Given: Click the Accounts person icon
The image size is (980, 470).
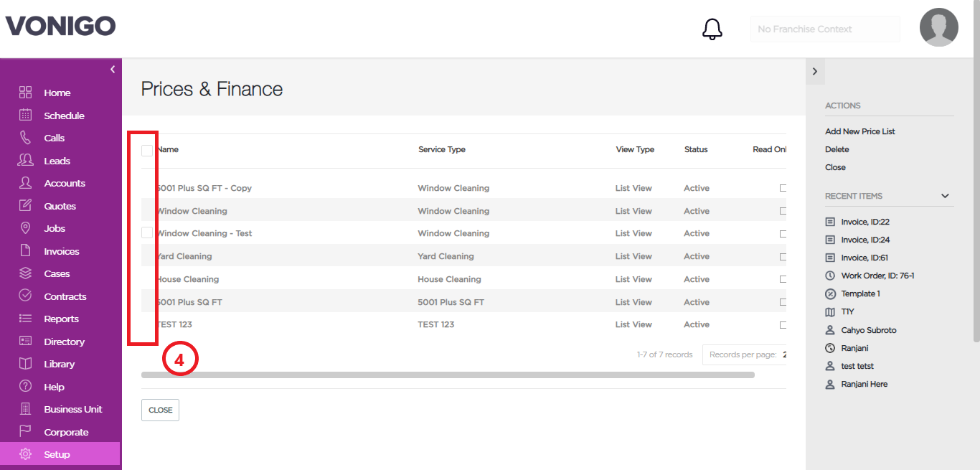Looking at the screenshot, I should coord(25,183).
